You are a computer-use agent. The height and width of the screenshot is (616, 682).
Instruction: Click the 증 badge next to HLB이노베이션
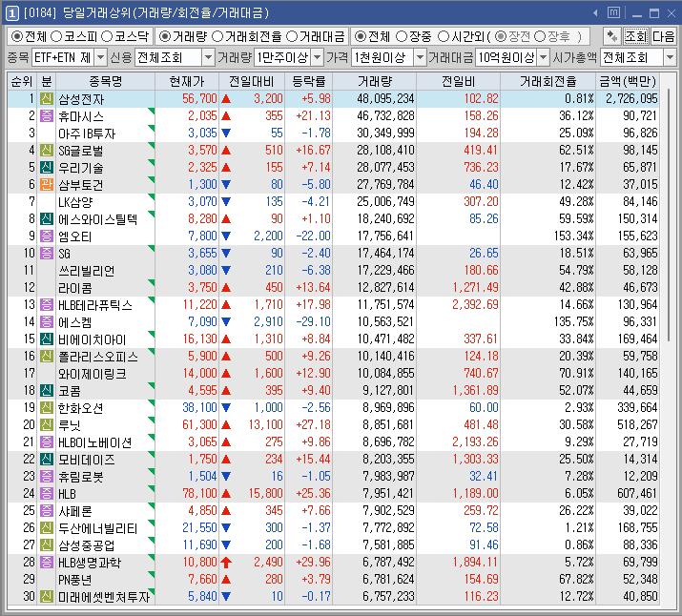tap(47, 442)
